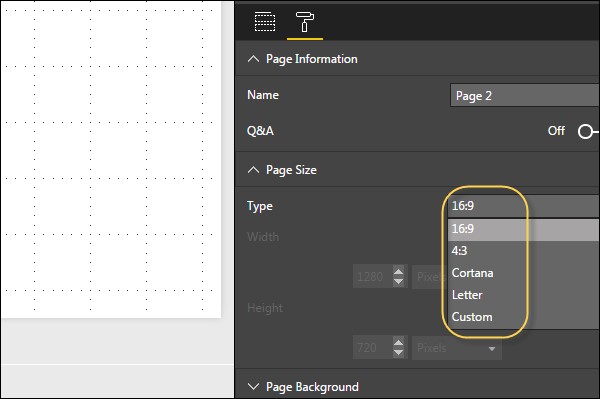This screenshot has width=600, height=399.
Task: Expand the Page Background section
Action: pyautogui.click(x=253, y=386)
